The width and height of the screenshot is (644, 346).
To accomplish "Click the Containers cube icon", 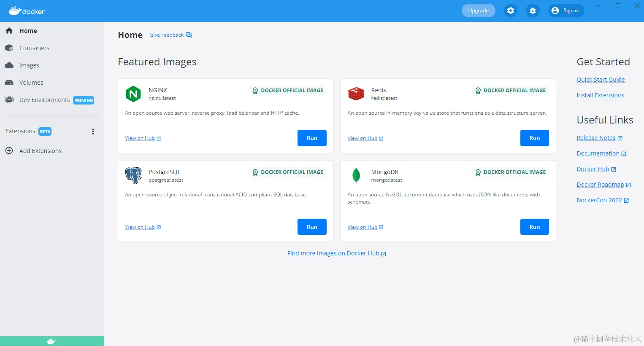I will [9, 48].
